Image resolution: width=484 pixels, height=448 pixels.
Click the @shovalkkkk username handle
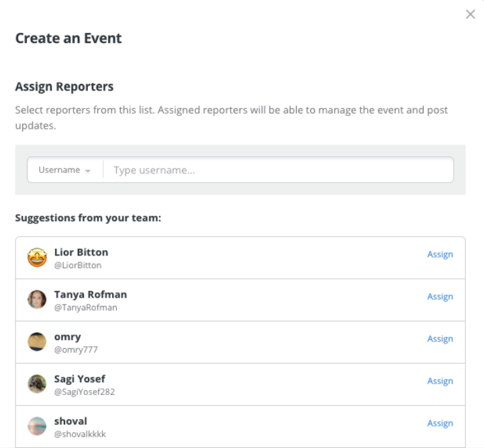click(80, 434)
